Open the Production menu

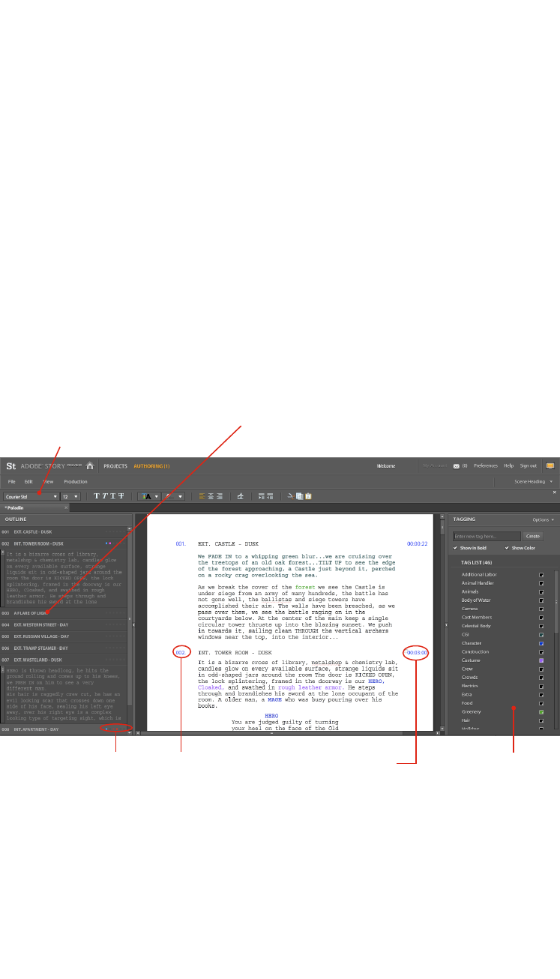tap(76, 481)
